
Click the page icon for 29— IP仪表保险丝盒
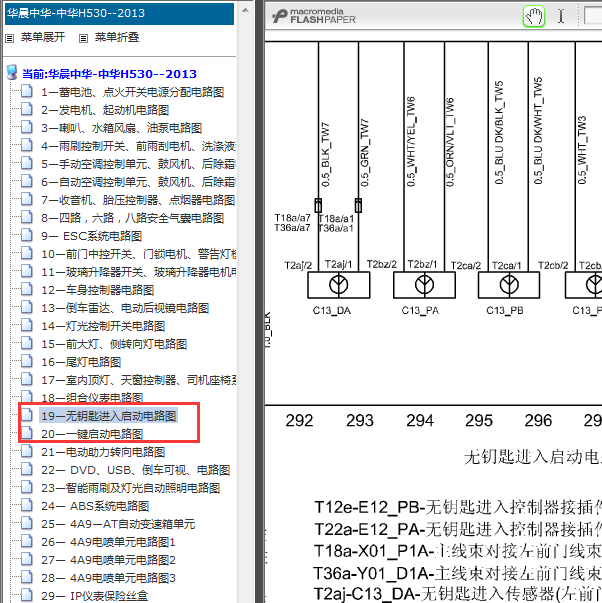(27, 595)
